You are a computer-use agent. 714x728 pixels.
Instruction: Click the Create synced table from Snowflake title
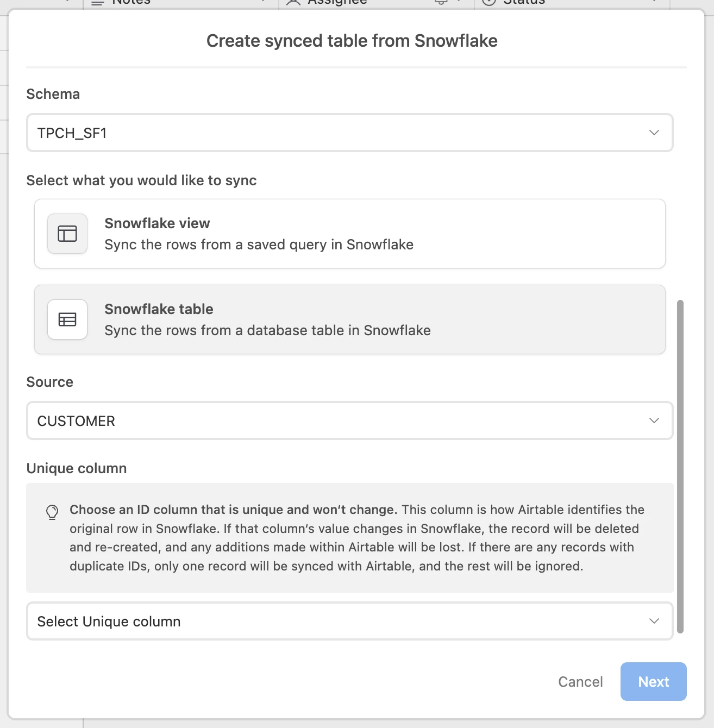coord(352,41)
